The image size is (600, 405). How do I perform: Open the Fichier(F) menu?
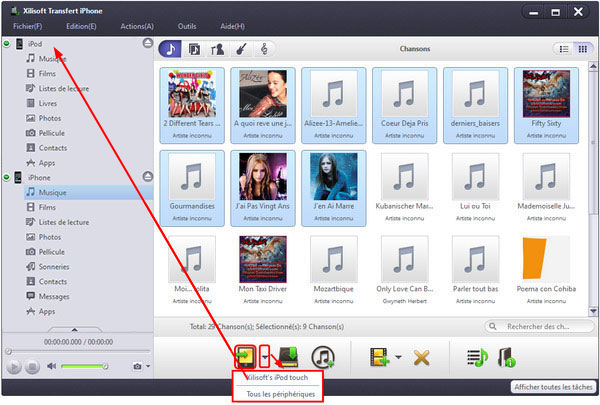pyautogui.click(x=28, y=26)
